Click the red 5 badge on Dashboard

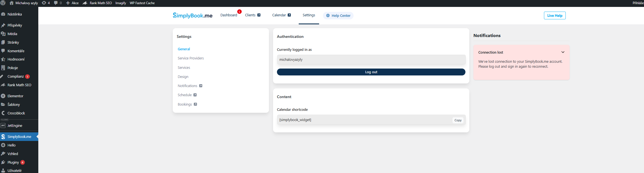pyautogui.click(x=239, y=12)
